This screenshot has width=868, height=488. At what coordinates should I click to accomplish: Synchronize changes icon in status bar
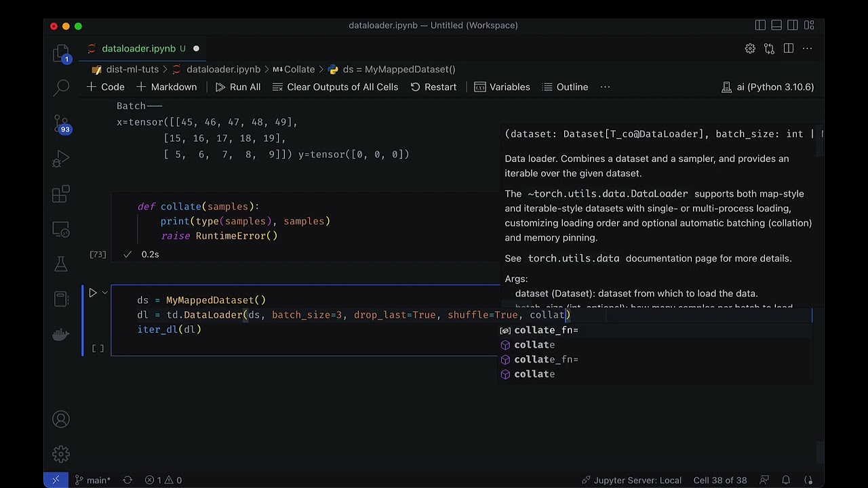127,480
